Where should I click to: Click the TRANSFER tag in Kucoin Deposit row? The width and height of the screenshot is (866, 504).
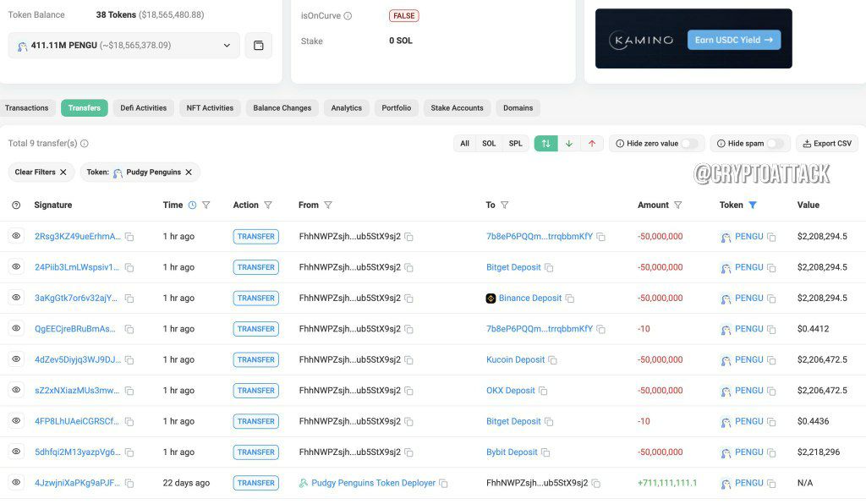(x=255, y=360)
